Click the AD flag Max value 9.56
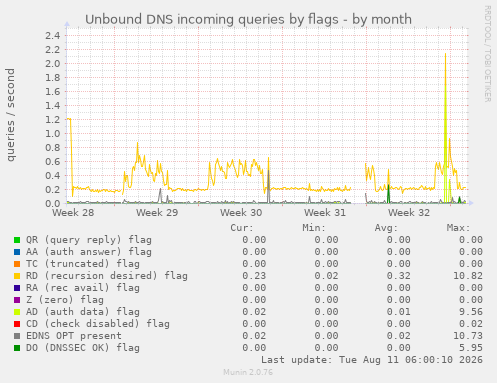Image resolution: width=497 pixels, height=383 pixels. 471,312
